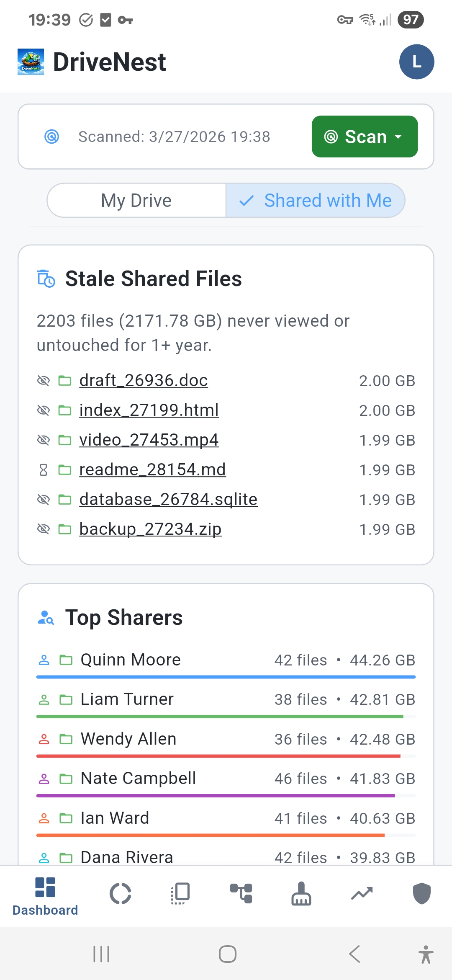The image size is (452, 980).
Task: Click never-viewed eye icon for backup_27234.zip
Action: tap(44, 529)
